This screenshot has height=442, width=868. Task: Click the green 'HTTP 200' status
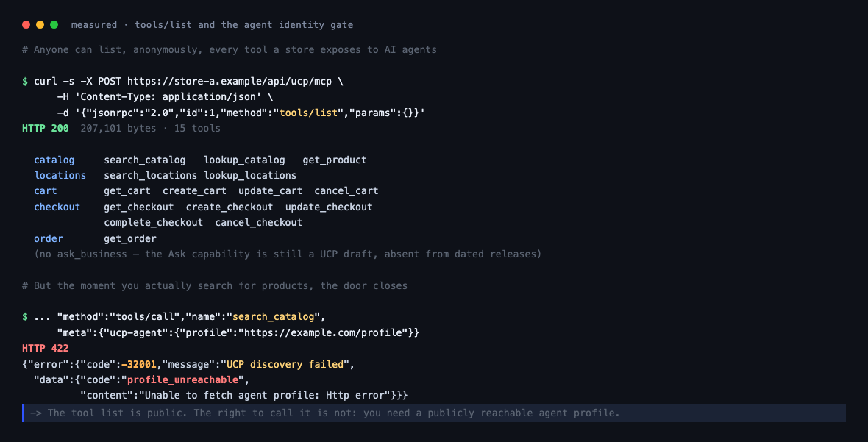pos(46,129)
